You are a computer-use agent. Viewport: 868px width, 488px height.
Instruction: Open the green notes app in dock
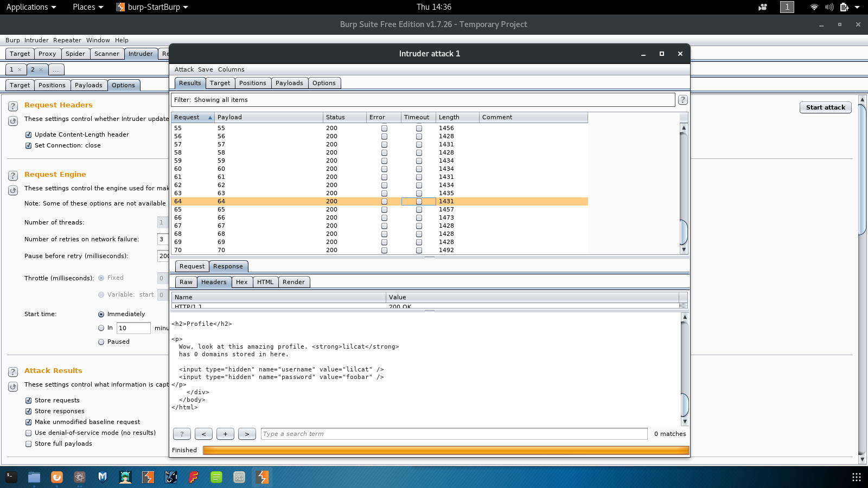pyautogui.click(x=216, y=477)
